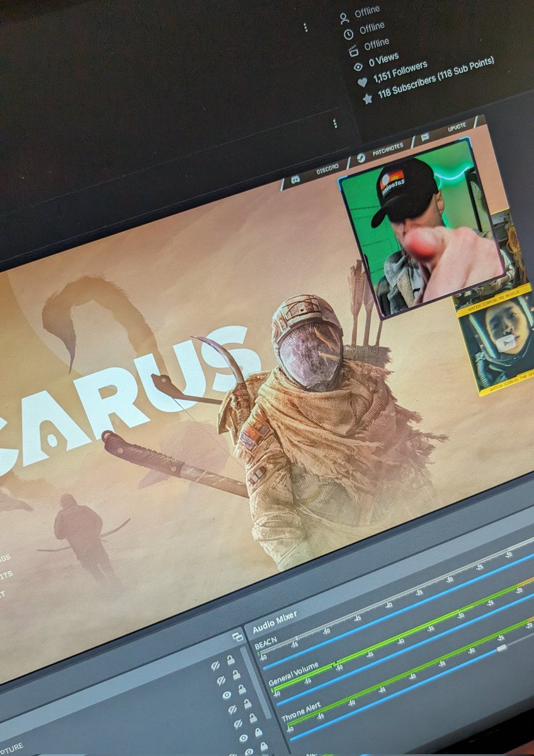The image size is (534, 756).
Task: Show the second source row's crossed-out eye
Action: [221, 680]
